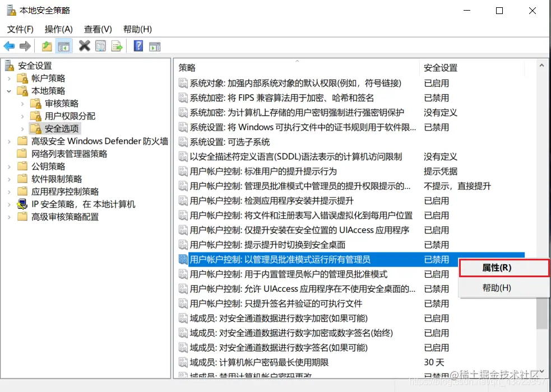This screenshot has width=551, height=392.
Task: Open properties via the properties toolbar icon
Action: coord(101,46)
